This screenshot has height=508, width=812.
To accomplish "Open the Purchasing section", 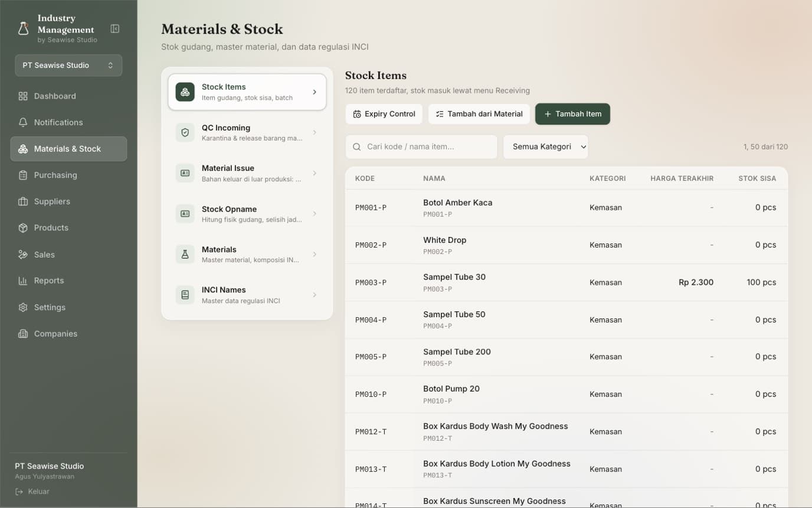I will pyautogui.click(x=68, y=175).
